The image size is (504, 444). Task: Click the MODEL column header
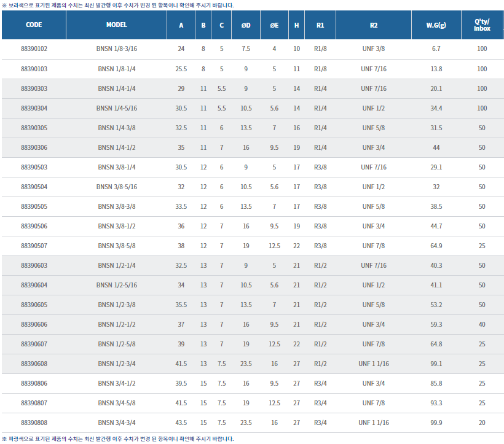(116, 26)
